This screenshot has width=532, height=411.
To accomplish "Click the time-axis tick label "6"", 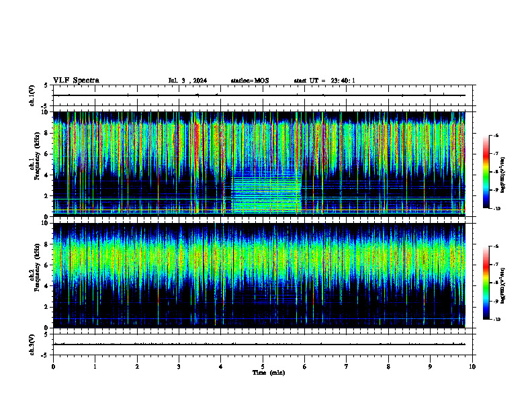I will (305, 367).
